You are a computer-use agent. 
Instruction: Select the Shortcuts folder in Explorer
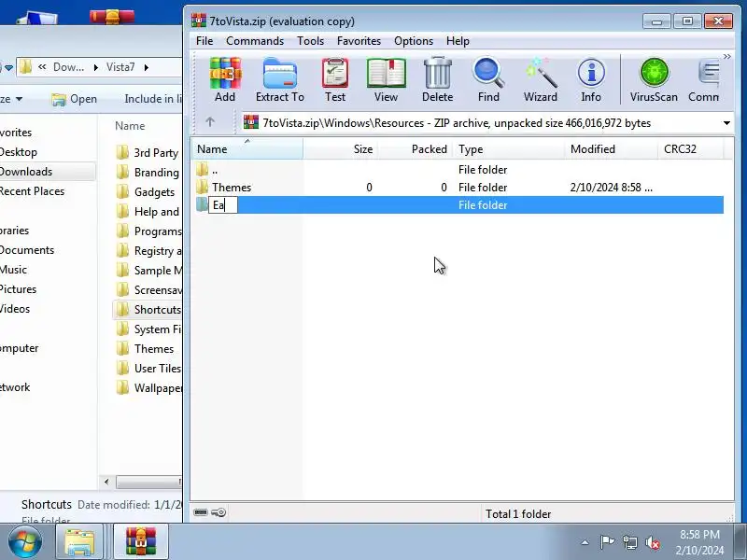coord(148,310)
